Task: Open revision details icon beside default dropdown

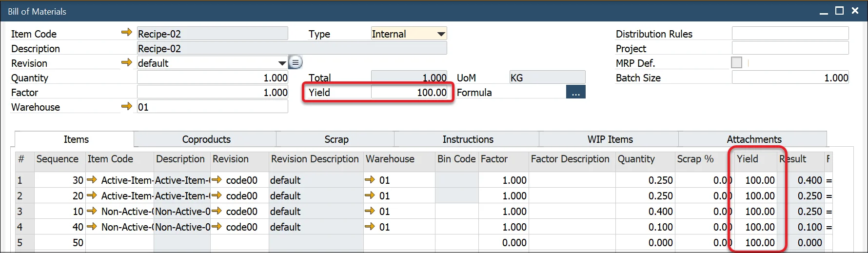Action: (296, 63)
